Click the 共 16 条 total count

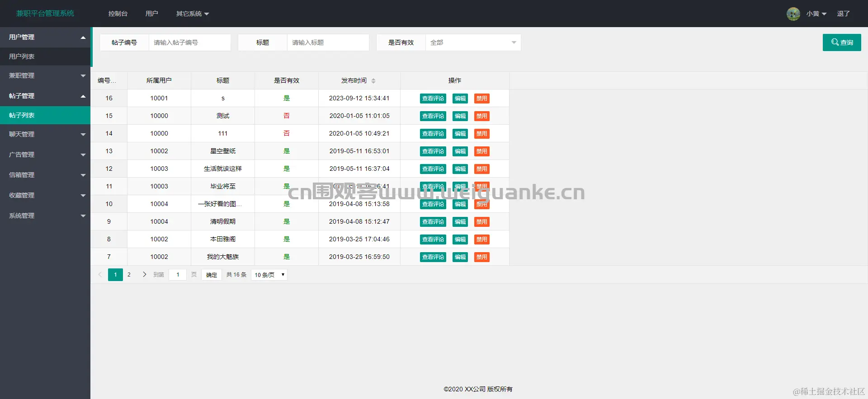(236, 275)
